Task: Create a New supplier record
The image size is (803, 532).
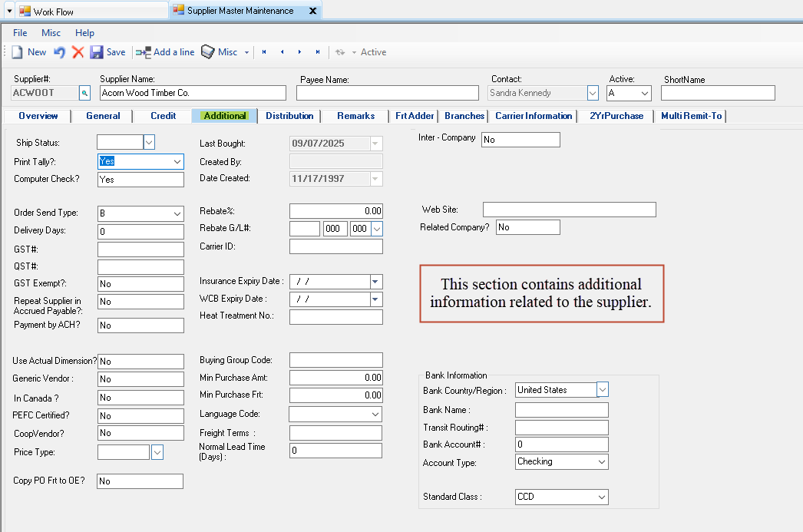Action: [28, 52]
